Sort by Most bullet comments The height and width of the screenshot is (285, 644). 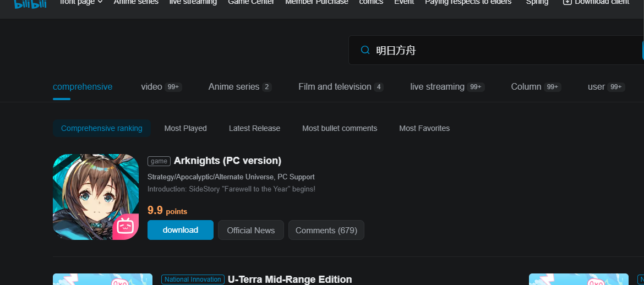coord(340,128)
